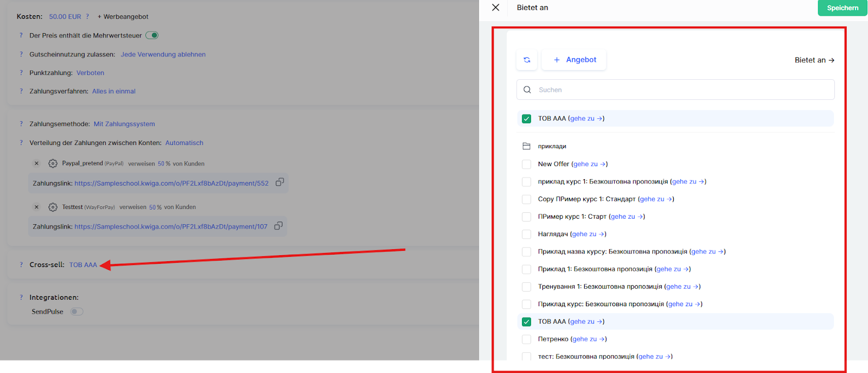Open Gutscheinnutzung 'Jede Verwendung ablehnen' option
Screen dimensions: 868x373
coord(163,54)
